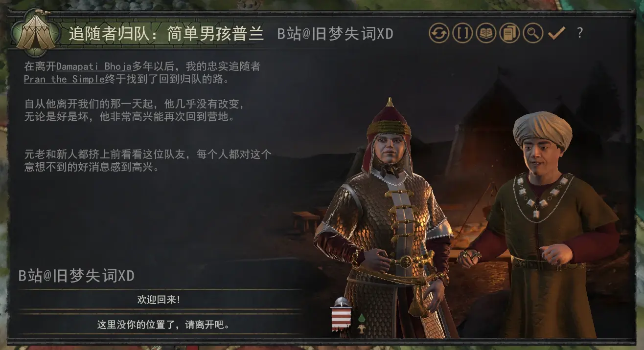Click the gold checkmark icon
Image resolution: width=644 pixels, height=350 pixels.
coord(556,33)
